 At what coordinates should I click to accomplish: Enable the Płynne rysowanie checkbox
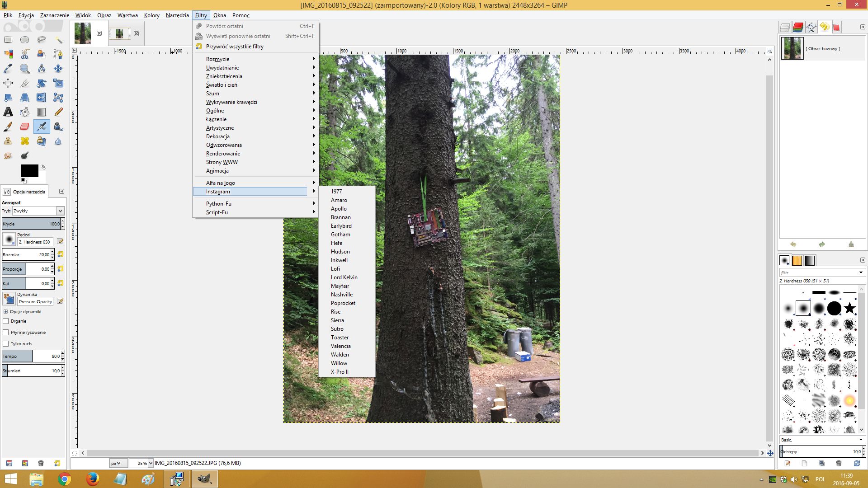[x=6, y=333]
